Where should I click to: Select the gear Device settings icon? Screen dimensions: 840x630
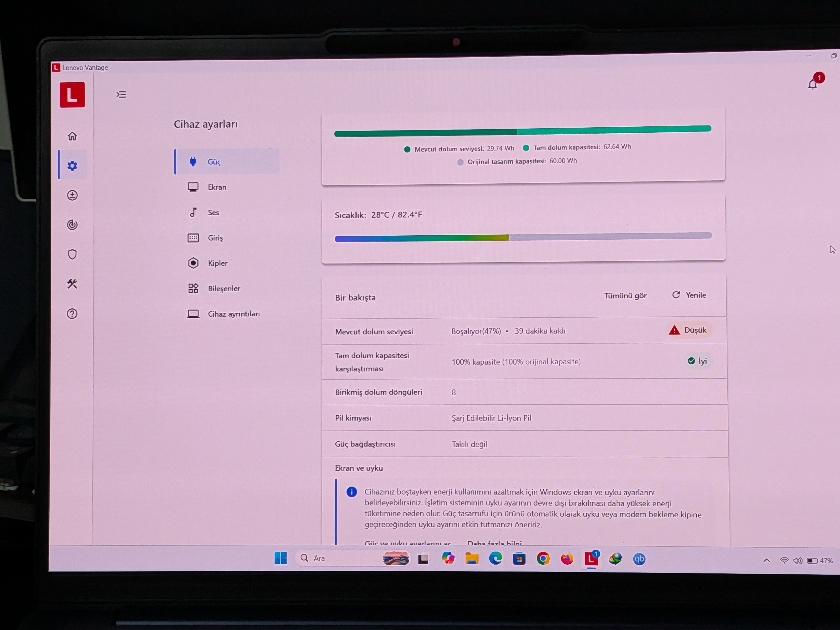[72, 165]
